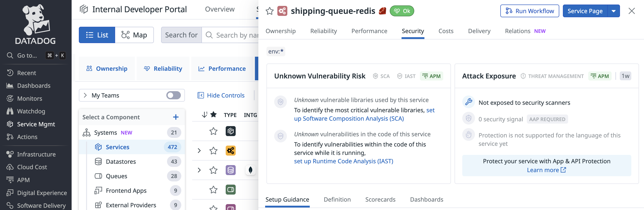Open the Service Page dropdown arrow
644x210 pixels.
(613, 11)
